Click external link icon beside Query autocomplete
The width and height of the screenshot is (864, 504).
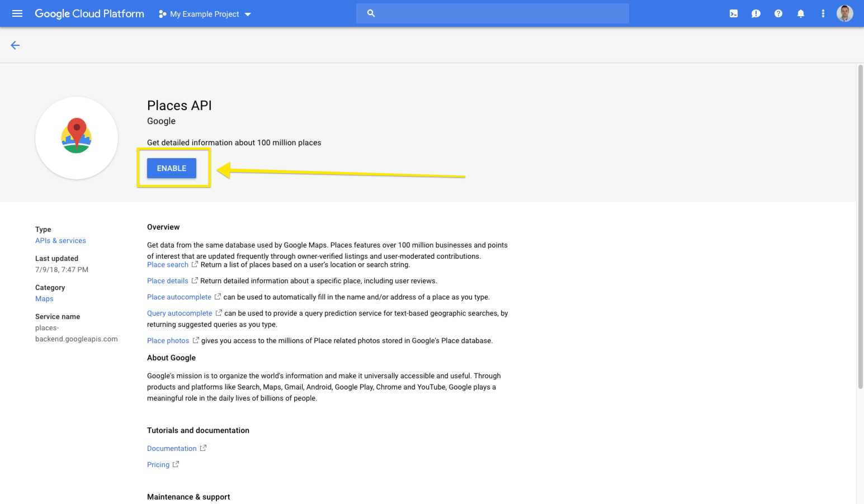pos(219,313)
